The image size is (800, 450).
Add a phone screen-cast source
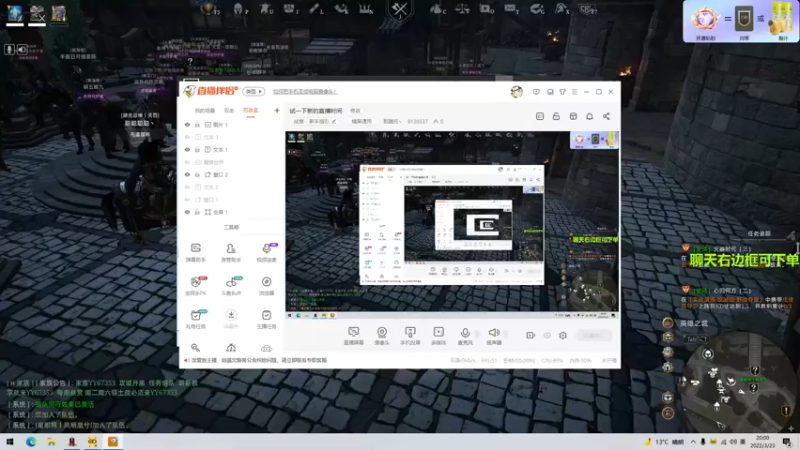(410, 336)
